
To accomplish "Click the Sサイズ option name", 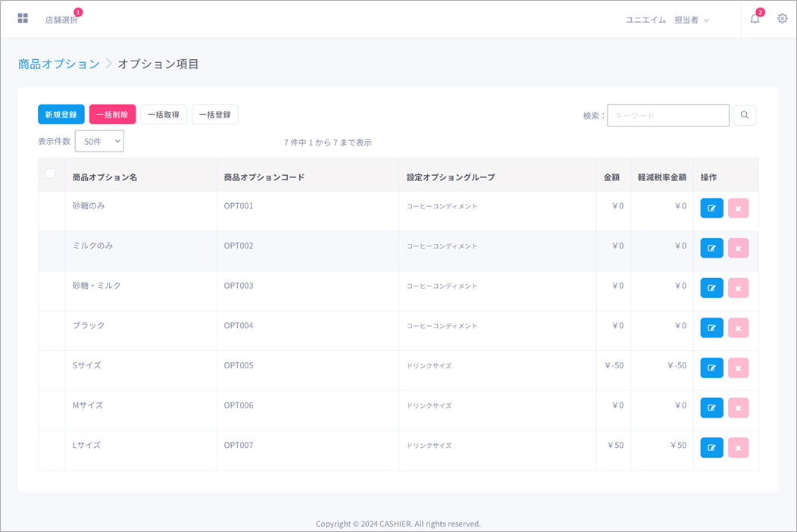I will (x=87, y=365).
